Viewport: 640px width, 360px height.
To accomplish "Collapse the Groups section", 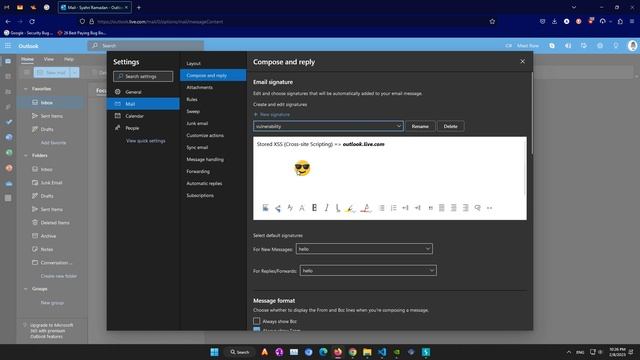I will point(26,289).
